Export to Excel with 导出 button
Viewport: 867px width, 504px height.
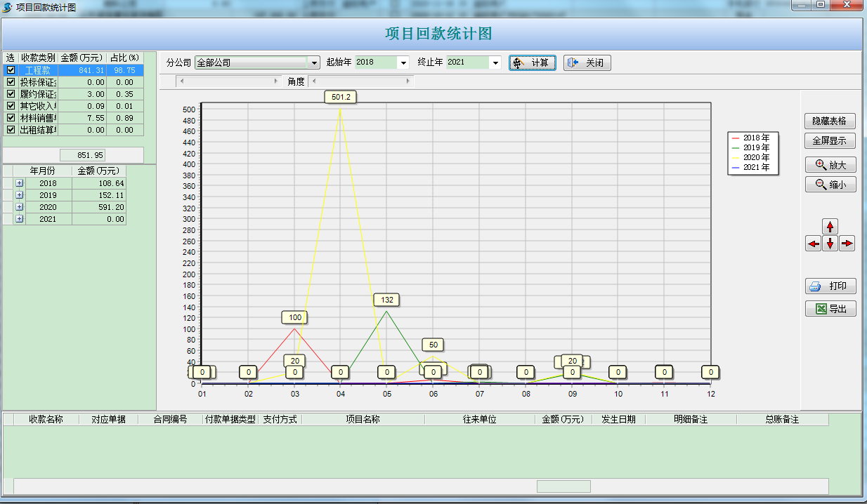click(x=830, y=309)
